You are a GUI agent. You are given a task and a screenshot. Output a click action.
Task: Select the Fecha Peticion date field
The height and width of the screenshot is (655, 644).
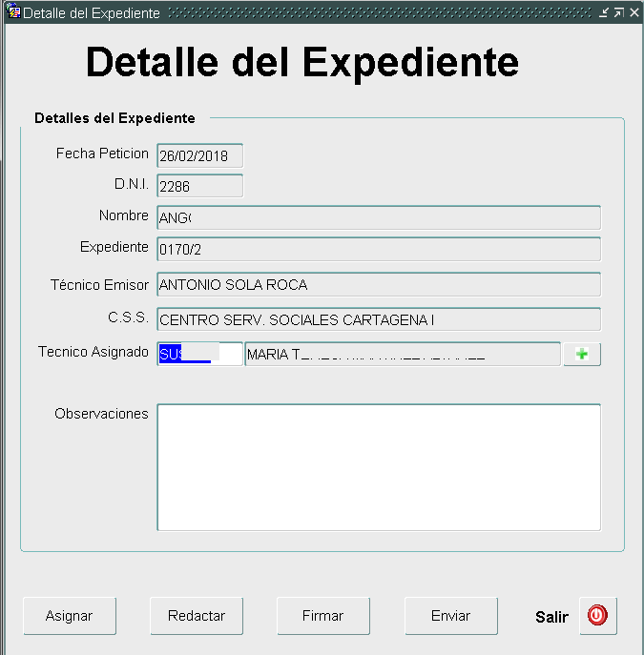click(x=199, y=155)
